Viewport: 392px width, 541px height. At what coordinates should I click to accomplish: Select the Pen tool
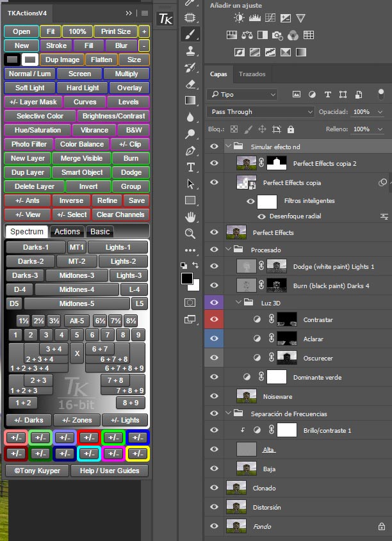[x=190, y=151]
